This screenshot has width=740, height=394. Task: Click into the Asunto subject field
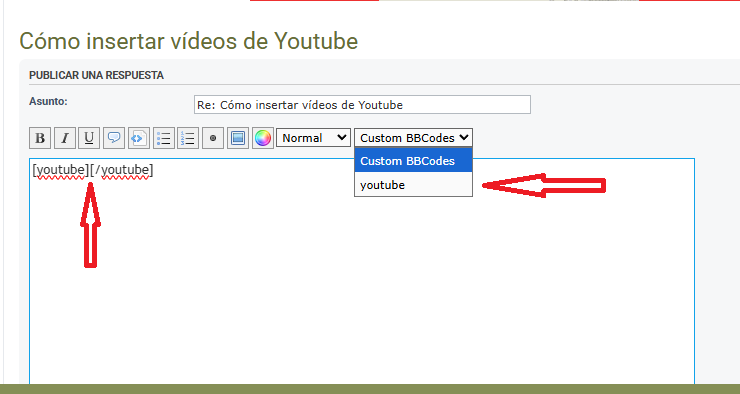pyautogui.click(x=362, y=105)
